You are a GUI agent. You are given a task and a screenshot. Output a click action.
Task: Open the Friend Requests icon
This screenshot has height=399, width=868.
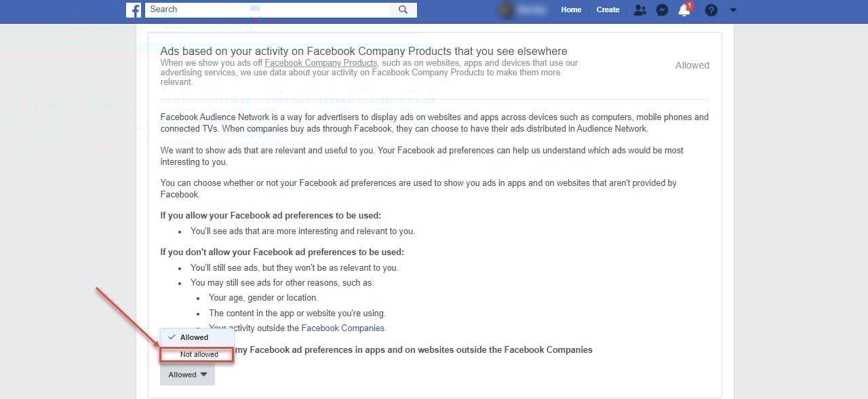point(639,9)
